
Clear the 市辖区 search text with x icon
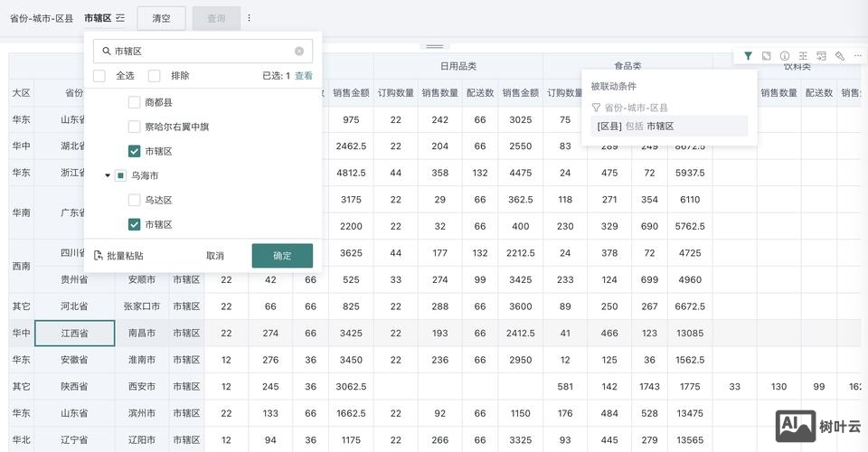[299, 51]
